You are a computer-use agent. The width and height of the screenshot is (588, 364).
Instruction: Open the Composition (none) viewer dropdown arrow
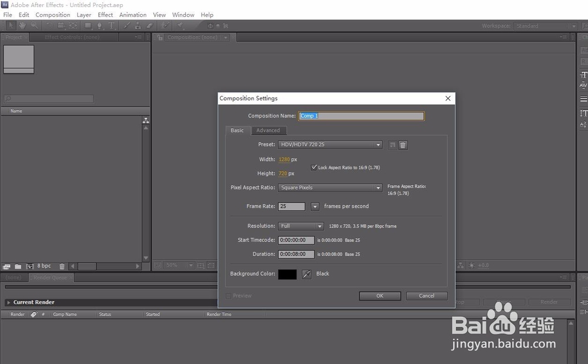(x=226, y=38)
